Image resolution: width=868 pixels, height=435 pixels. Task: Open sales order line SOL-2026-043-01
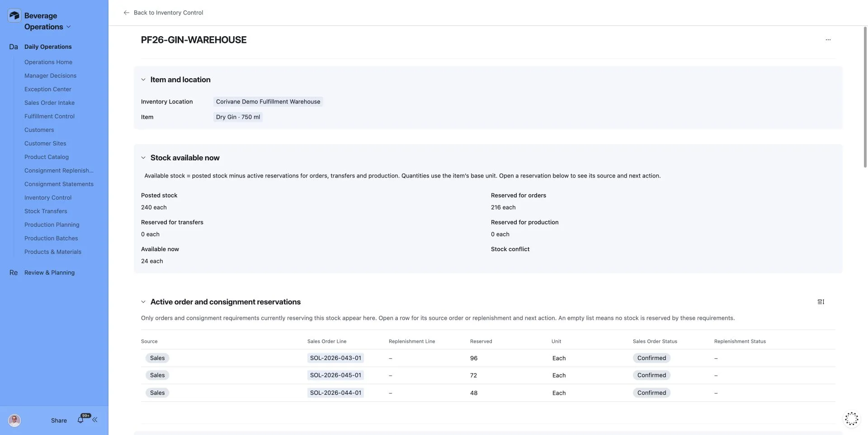coord(335,358)
